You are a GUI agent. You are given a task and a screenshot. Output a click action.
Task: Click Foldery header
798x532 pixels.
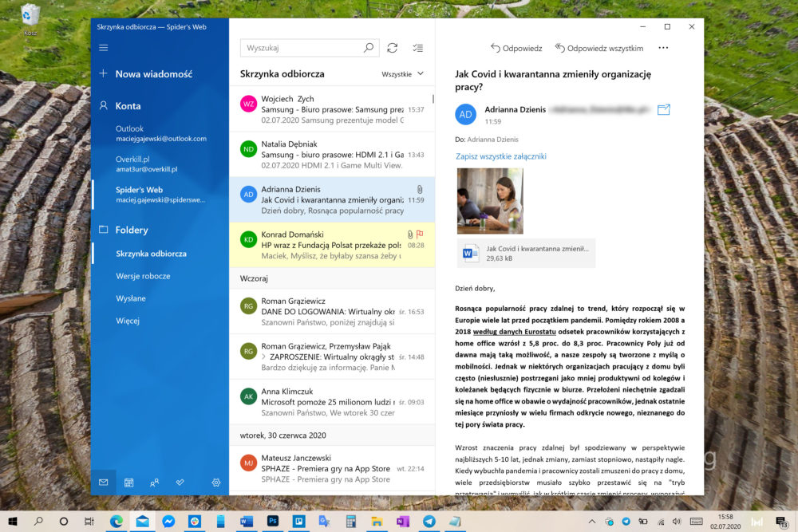click(132, 230)
